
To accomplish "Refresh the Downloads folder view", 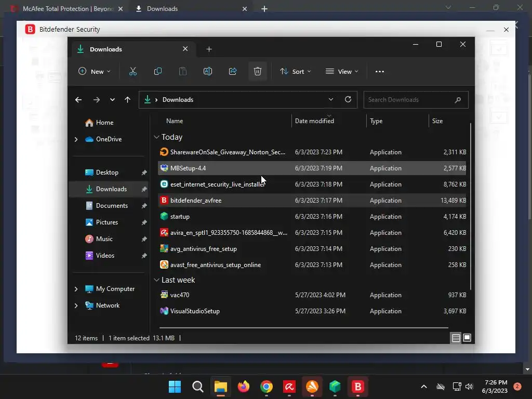I will coord(348,99).
